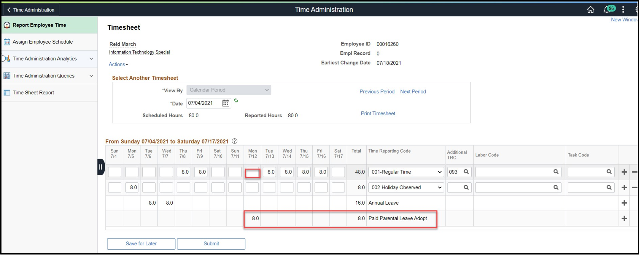This screenshot has width=644, height=264.
Task: Click the Annual Leave label
Action: click(384, 203)
